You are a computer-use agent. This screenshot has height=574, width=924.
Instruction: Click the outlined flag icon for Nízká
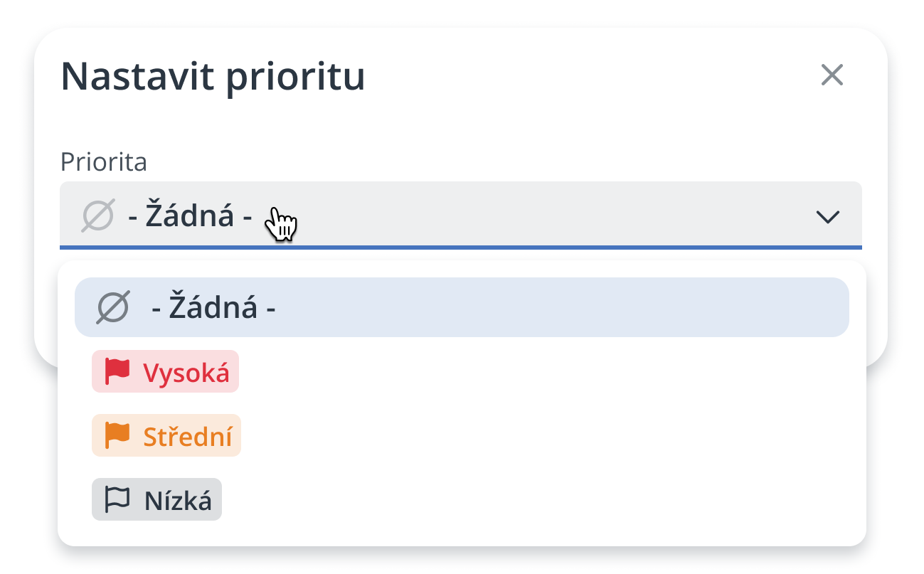pos(117,499)
